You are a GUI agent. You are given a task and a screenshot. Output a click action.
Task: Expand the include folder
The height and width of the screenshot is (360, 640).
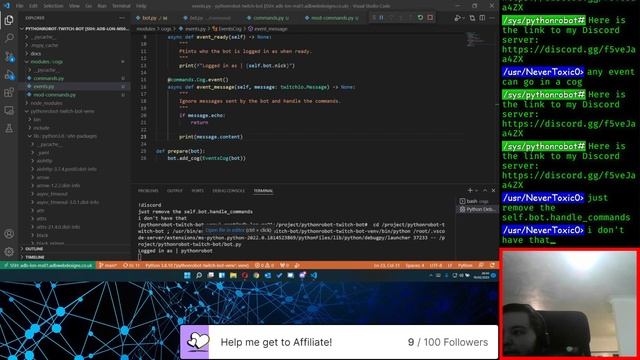click(73, 128)
